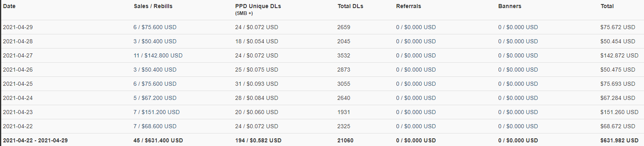Click the summary downloads total 21060

coord(345,140)
